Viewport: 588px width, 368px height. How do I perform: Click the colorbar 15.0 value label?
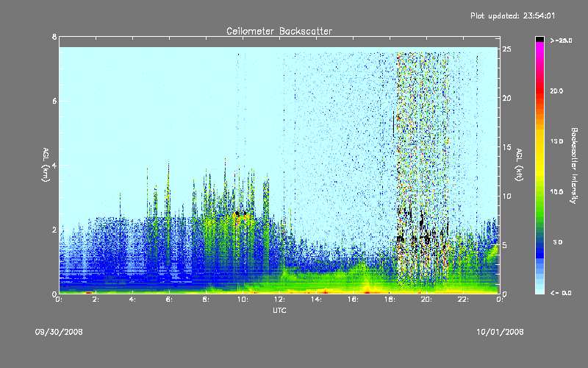556,141
